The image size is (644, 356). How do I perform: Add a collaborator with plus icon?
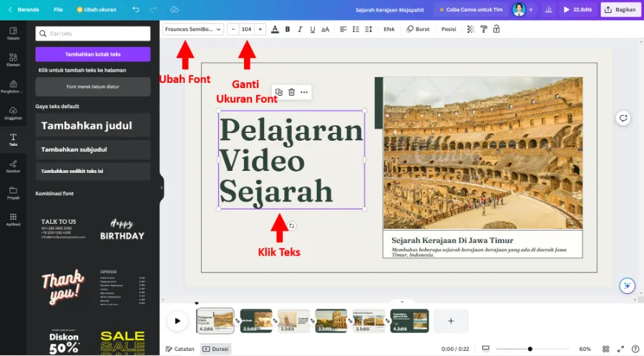tap(531, 9)
